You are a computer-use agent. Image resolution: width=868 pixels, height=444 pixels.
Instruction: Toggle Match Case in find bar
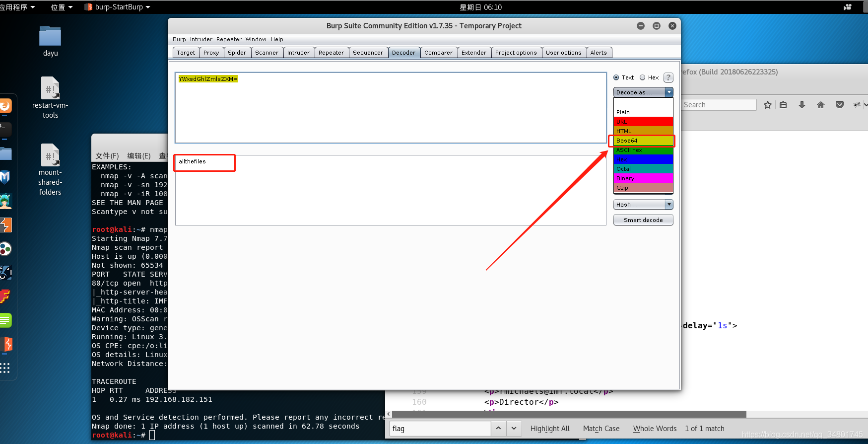(601, 429)
